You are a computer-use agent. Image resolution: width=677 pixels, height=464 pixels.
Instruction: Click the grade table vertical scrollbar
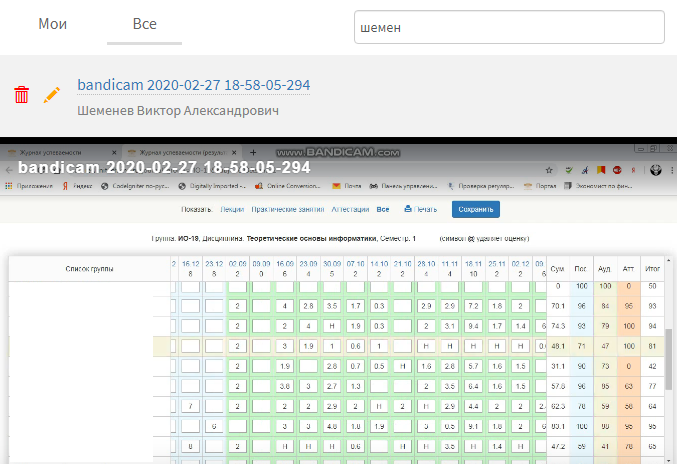pos(667,360)
